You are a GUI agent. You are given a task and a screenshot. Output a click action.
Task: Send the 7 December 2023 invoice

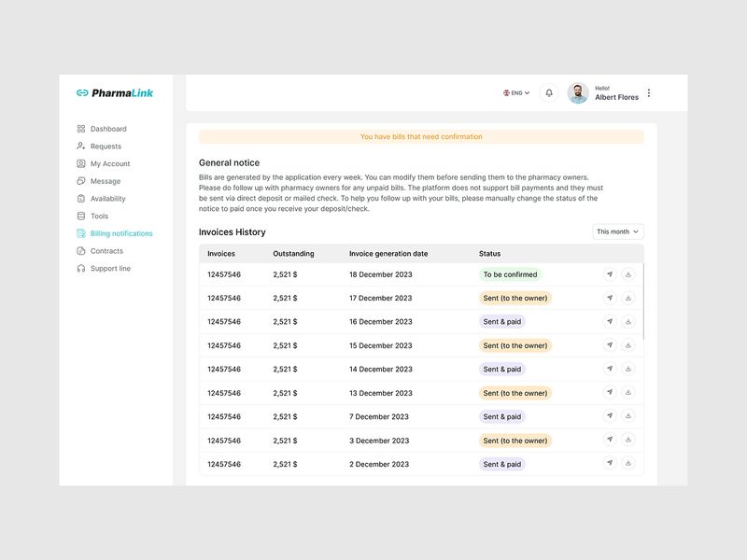click(x=610, y=416)
